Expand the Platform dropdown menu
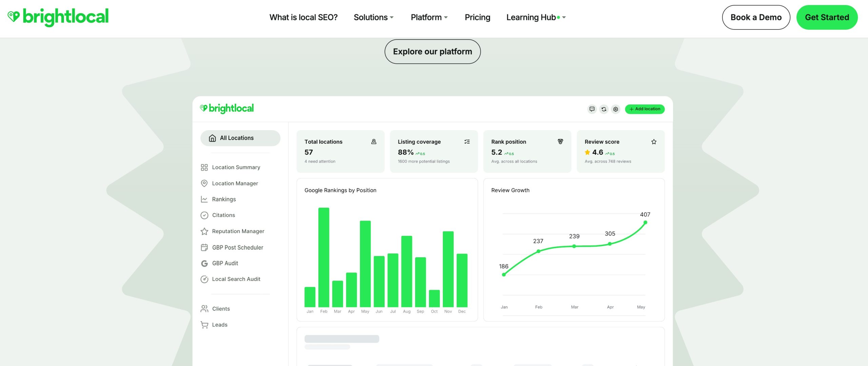 click(x=429, y=17)
